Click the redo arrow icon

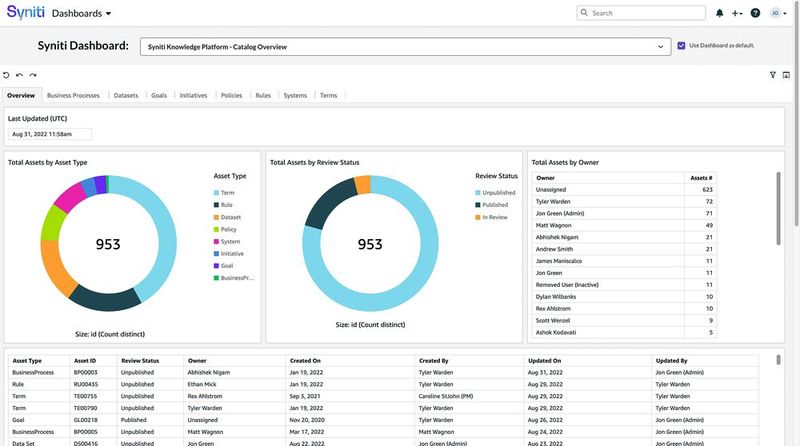coord(33,75)
